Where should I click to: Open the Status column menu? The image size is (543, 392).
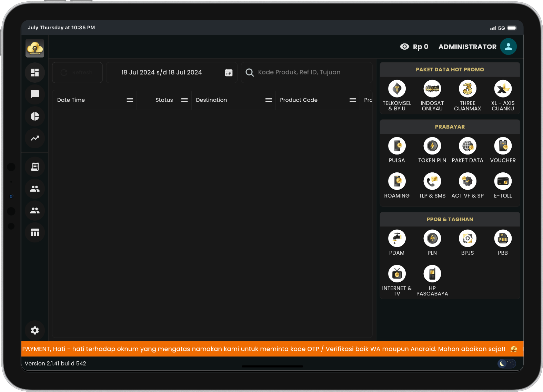pos(184,100)
